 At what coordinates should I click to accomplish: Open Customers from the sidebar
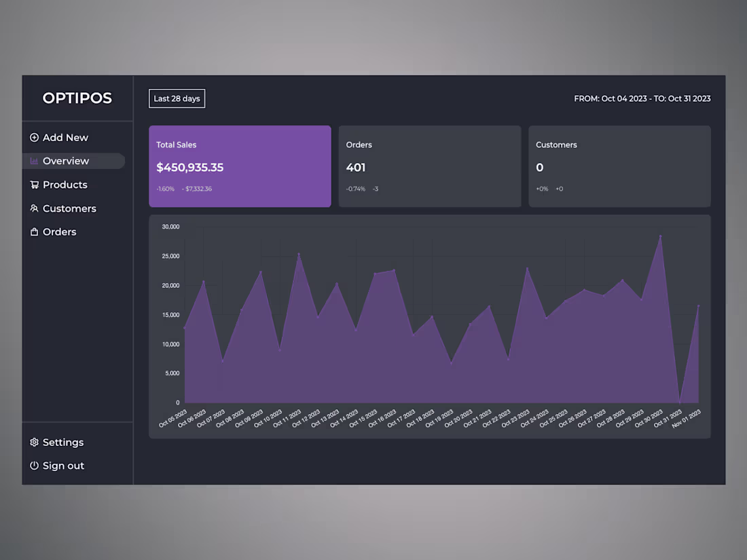pos(69,208)
